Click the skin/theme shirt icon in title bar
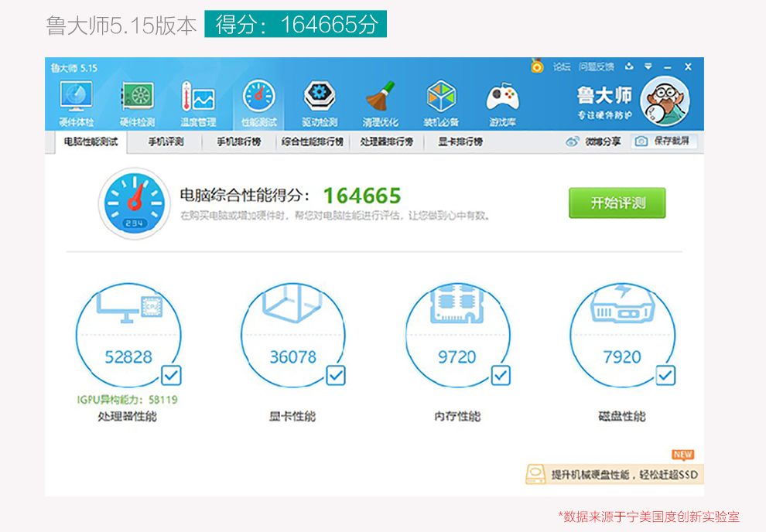Screen dimensions: 766x532 pos(629,66)
